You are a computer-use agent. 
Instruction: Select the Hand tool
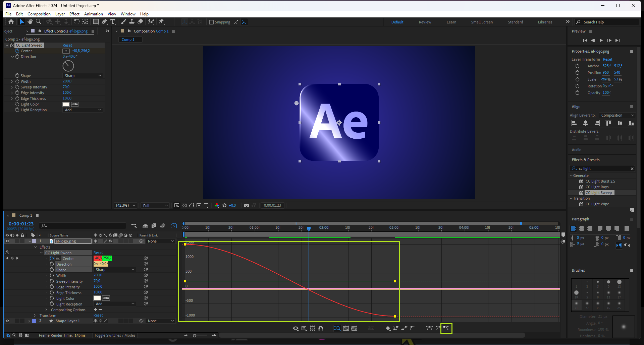click(30, 22)
